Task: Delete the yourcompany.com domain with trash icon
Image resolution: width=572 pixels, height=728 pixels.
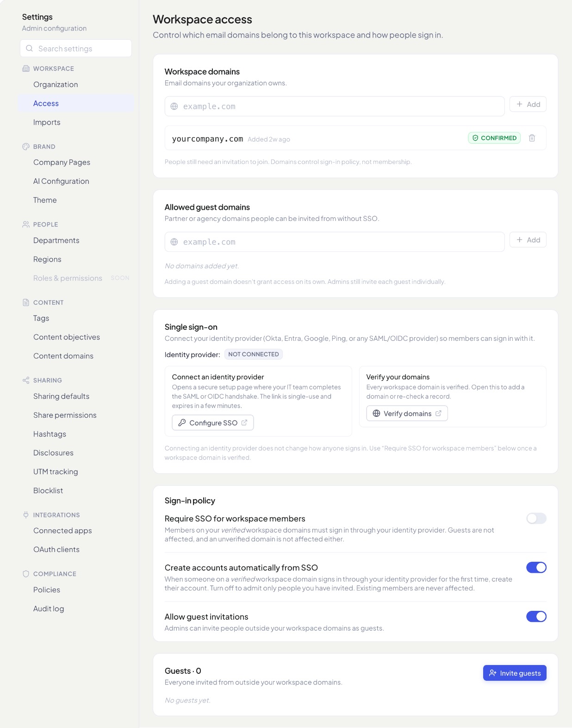Action: point(532,138)
